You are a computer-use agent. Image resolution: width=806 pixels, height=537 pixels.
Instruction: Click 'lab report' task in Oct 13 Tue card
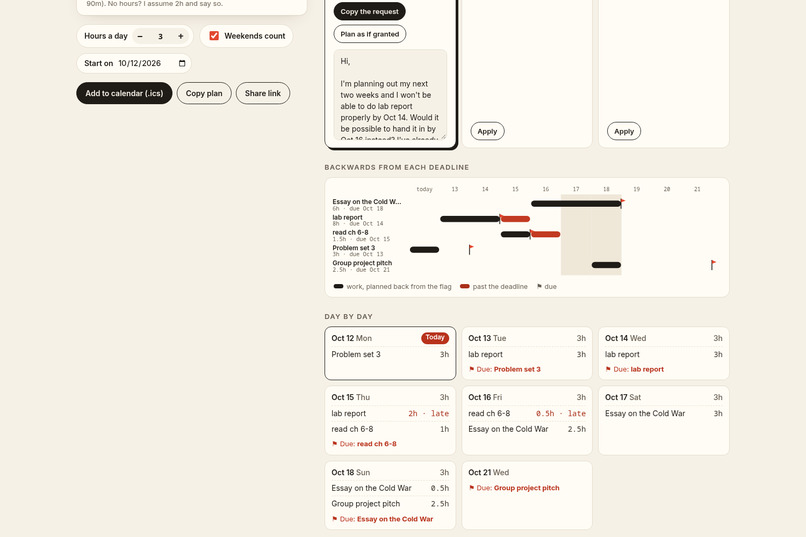pos(485,354)
